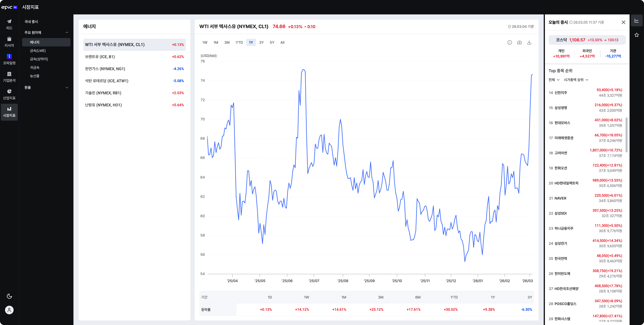This screenshot has height=325, width=644.
Task: Click the chart info icon
Action: point(509,42)
